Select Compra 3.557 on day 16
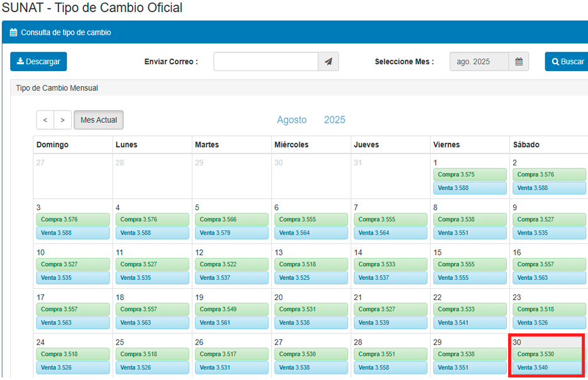Image resolution: width=588 pixels, height=380 pixels. click(x=549, y=264)
